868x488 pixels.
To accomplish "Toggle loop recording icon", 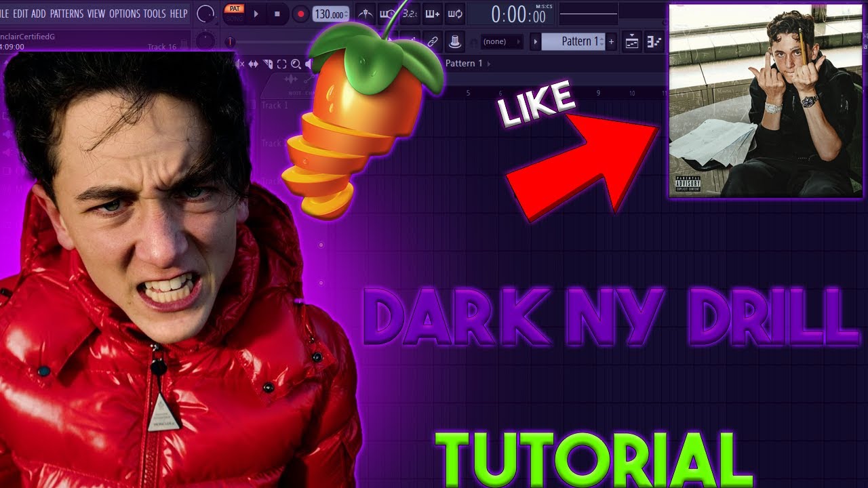I will (455, 14).
